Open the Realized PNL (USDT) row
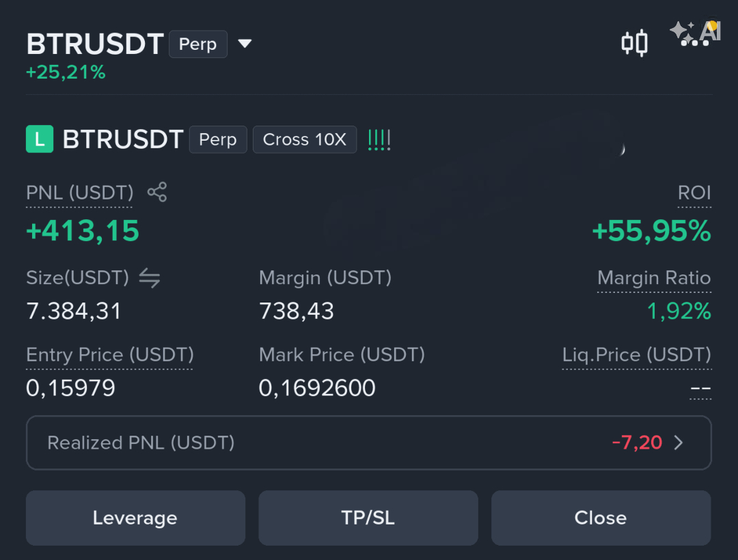Screen dimensions: 738x560 point(368,443)
